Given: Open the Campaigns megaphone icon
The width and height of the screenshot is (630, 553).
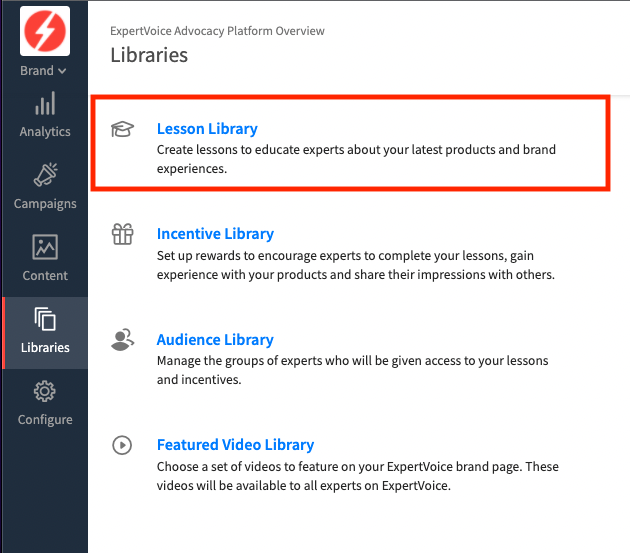Looking at the screenshot, I should click(x=45, y=174).
